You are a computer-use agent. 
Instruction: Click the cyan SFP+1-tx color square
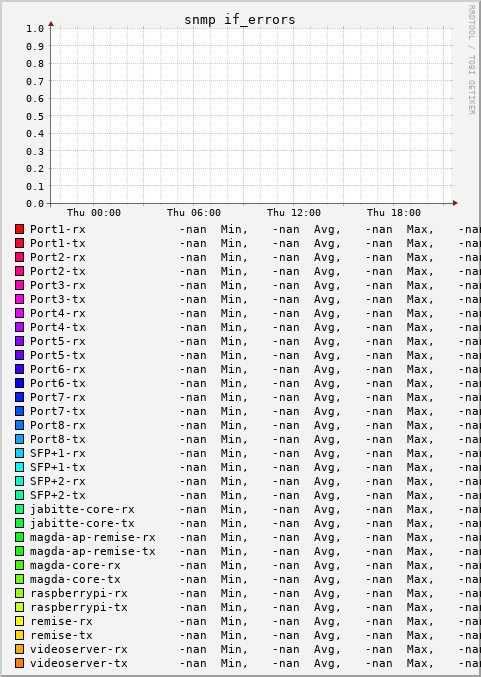click(19, 467)
